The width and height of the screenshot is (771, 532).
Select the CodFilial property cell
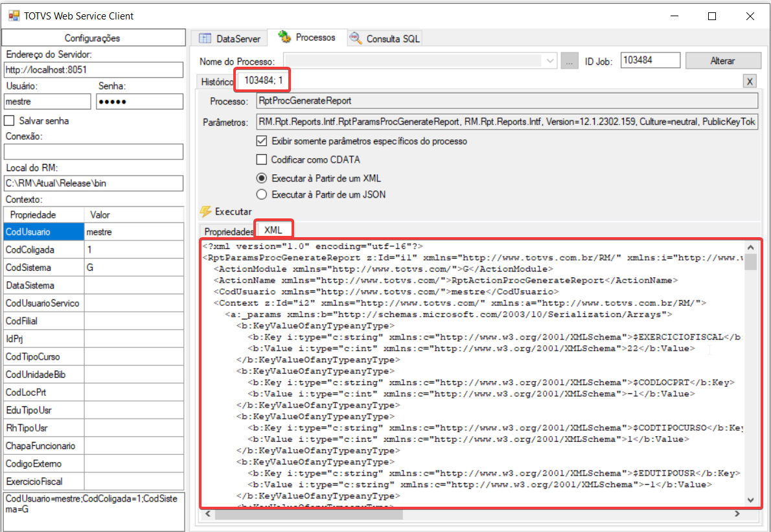click(44, 321)
